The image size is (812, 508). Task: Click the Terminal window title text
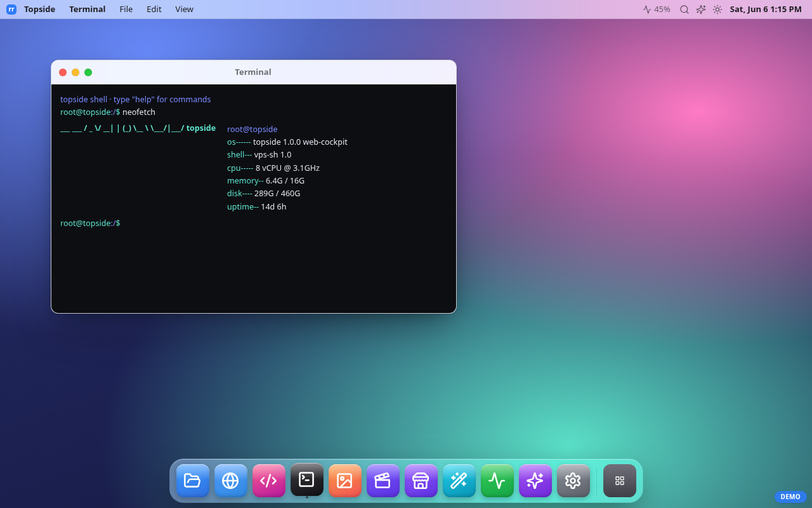[x=253, y=72]
